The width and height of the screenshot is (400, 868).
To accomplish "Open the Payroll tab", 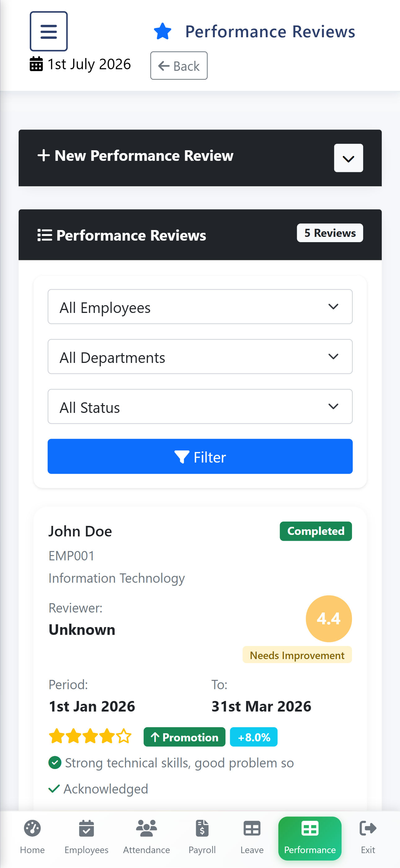I will (202, 838).
